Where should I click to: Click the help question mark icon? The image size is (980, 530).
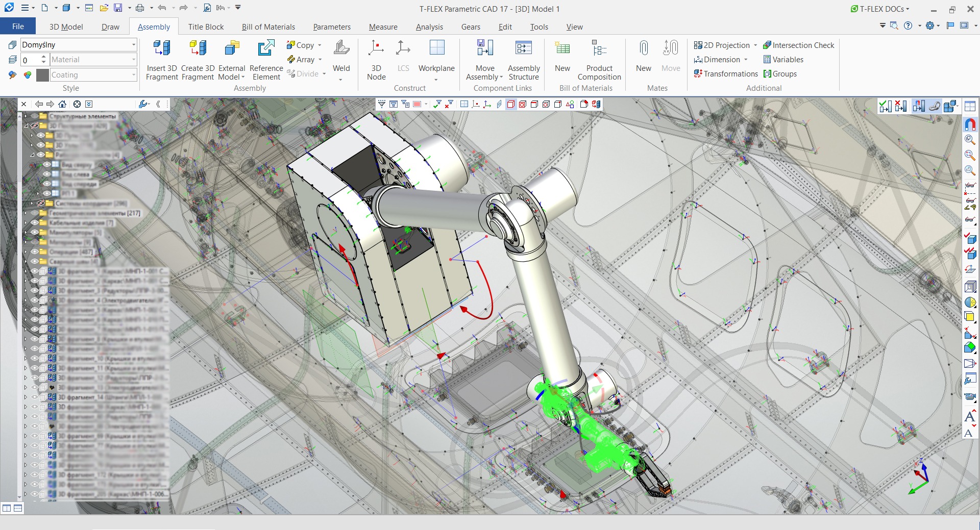[908, 26]
